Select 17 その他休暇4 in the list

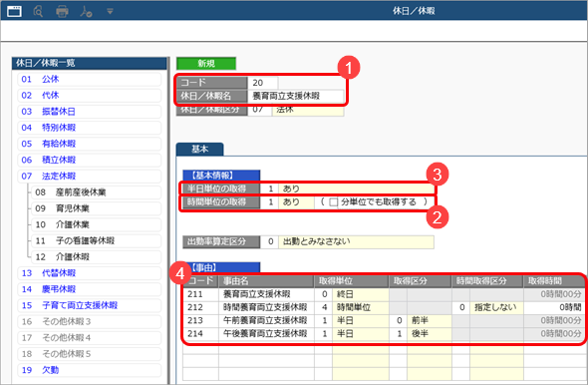point(90,338)
